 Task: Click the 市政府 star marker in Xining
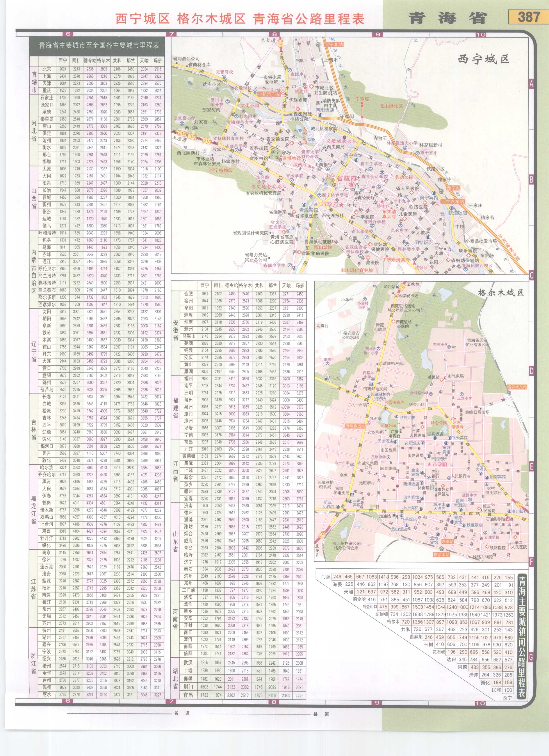coord(342,205)
